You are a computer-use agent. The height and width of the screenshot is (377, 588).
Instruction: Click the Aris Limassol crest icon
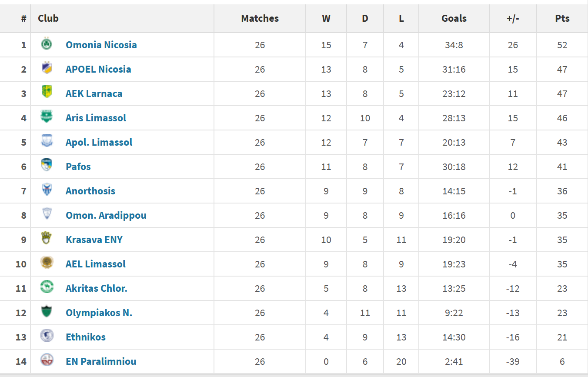click(x=47, y=117)
